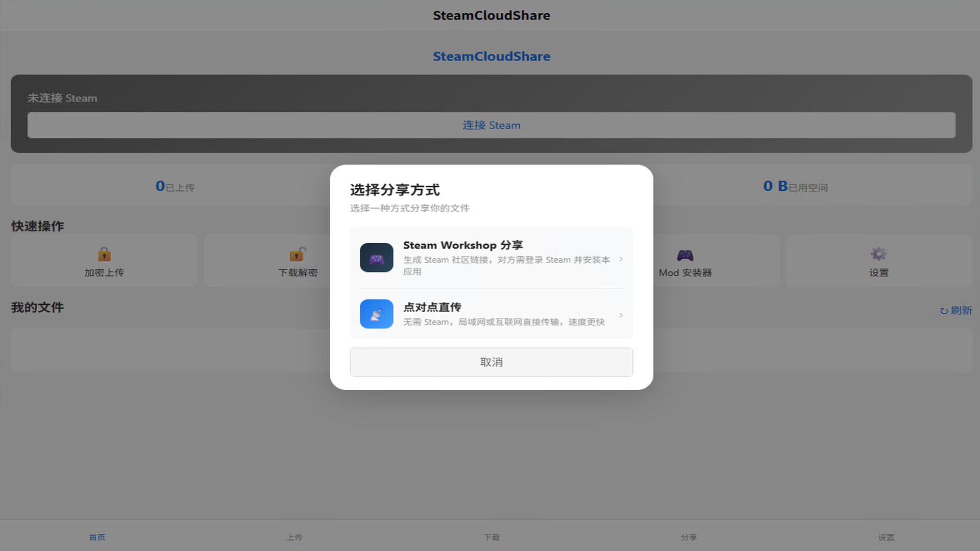Click the 设置 gear icon in quick actions
Image resolution: width=980 pixels, height=551 pixels.
point(878,254)
